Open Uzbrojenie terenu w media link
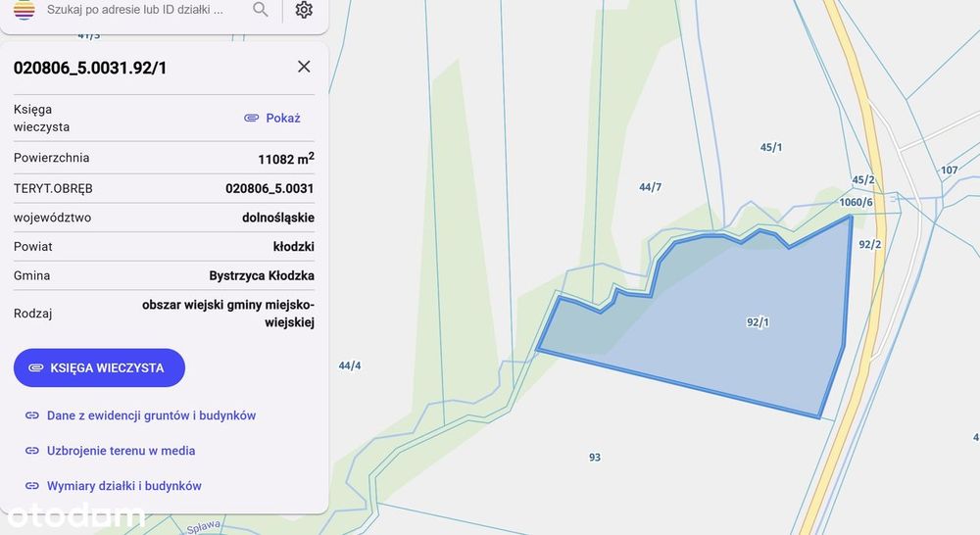The width and height of the screenshot is (980, 535). click(110, 451)
